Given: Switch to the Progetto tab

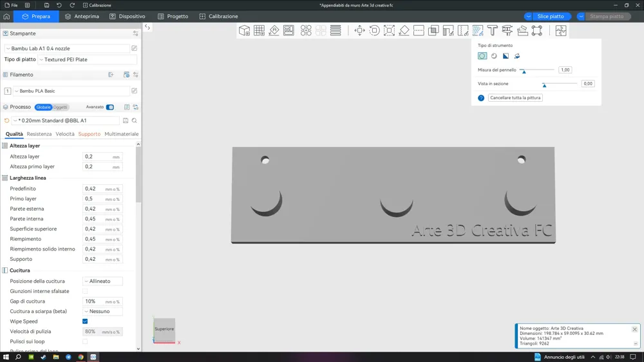Looking at the screenshot, I should 173,17.
